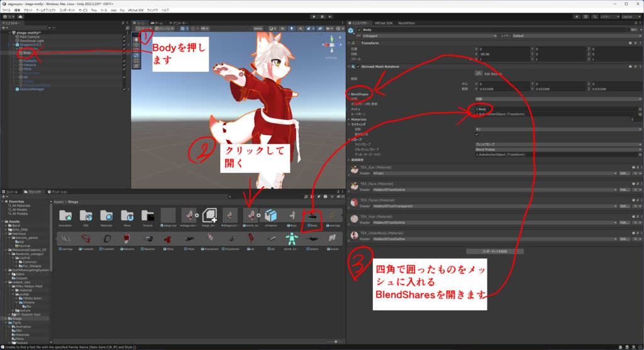
Task: Select Main Camera in the hierarchy
Action: tap(30, 37)
